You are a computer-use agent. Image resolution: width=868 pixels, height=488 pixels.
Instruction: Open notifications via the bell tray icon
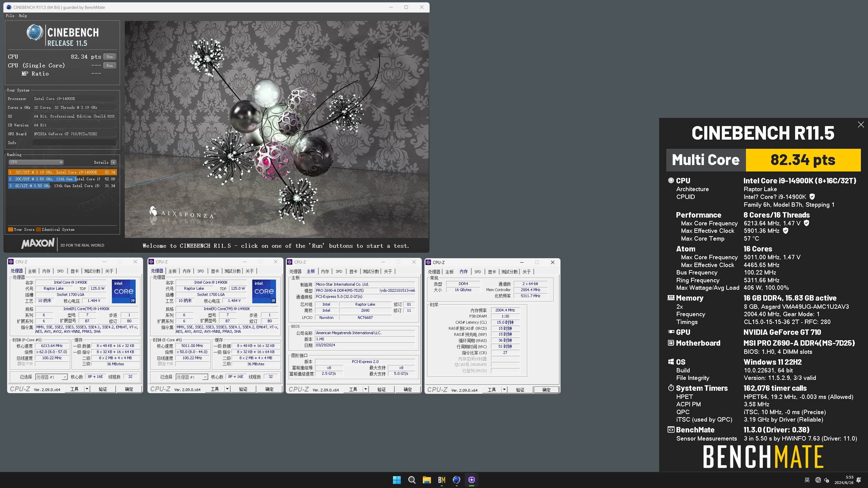coord(859,480)
